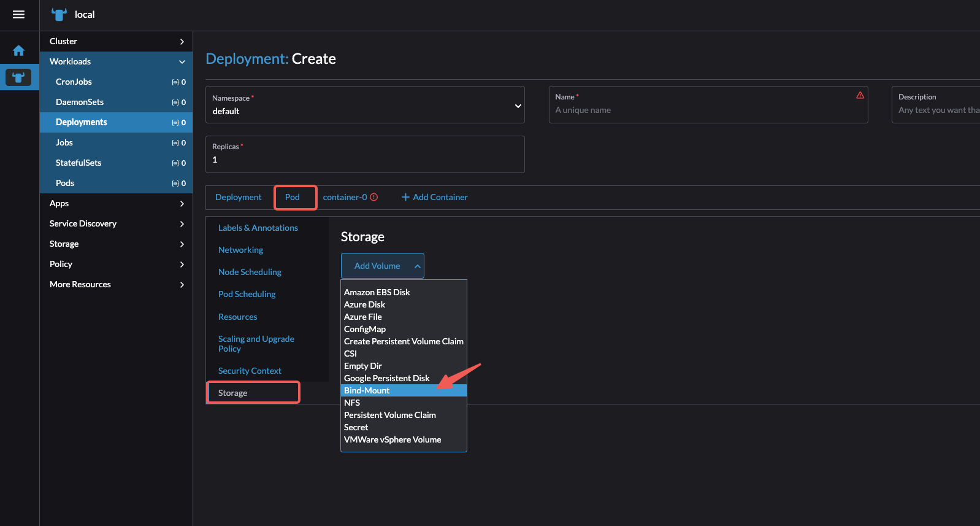Choose CSI volume type

click(404, 354)
